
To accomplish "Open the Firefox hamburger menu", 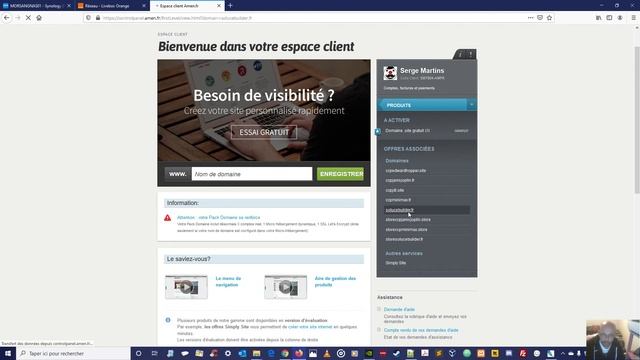I will (x=633, y=18).
